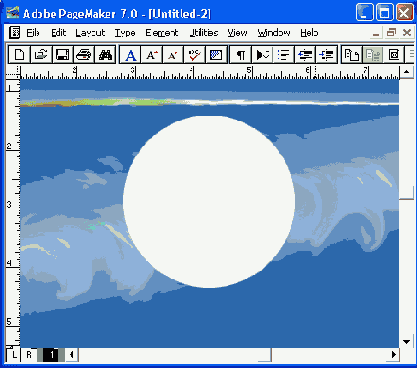417x368 pixels.
Task: Click the horizontal scrollbar thumb
Action: [x=265, y=355]
